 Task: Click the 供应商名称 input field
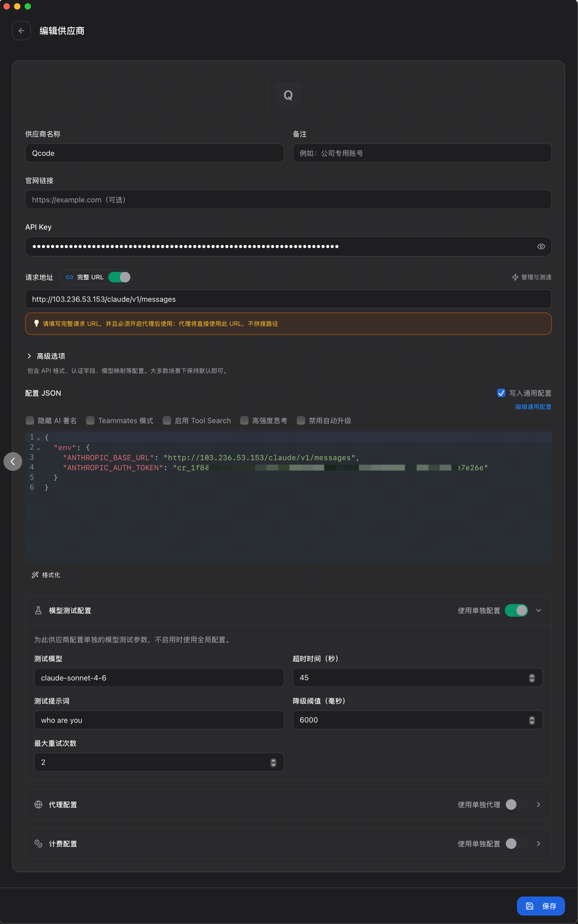155,153
